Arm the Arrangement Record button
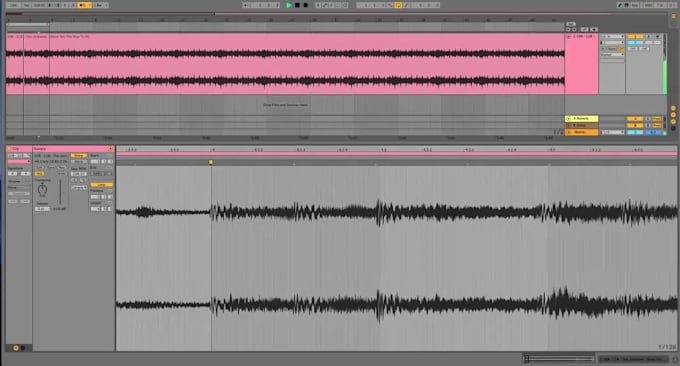Viewport: 680px width, 366px height. pos(305,5)
